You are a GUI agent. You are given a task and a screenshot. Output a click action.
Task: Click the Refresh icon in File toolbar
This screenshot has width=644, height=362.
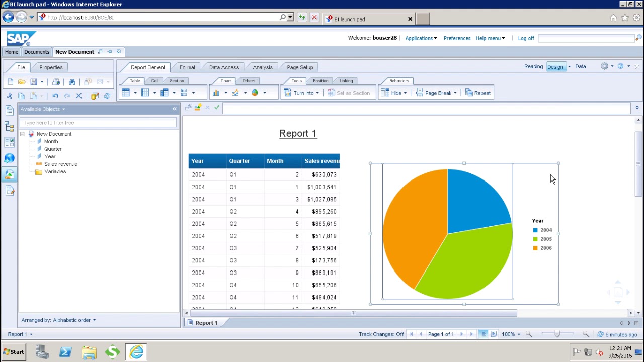click(107, 96)
